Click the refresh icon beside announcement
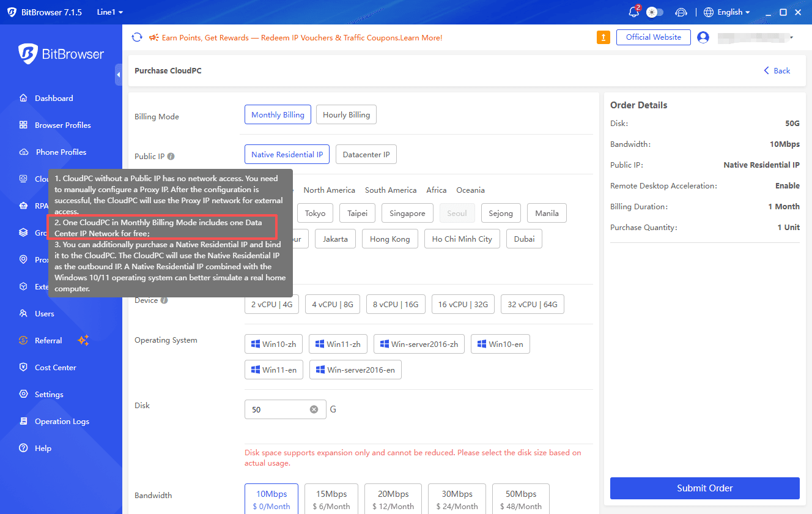This screenshot has width=812, height=514. point(137,37)
